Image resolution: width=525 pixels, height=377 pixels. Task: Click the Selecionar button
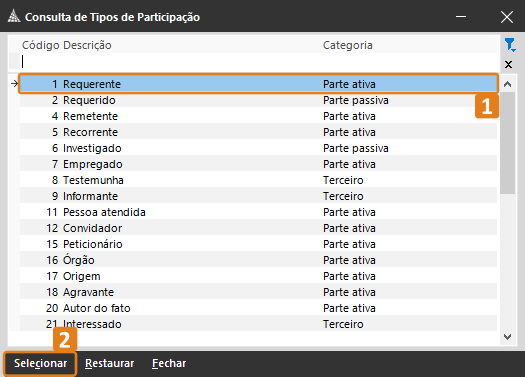pyautogui.click(x=41, y=363)
